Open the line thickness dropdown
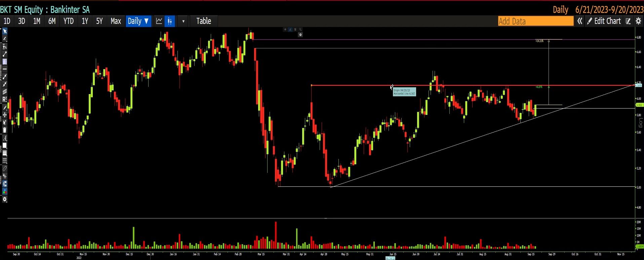Viewport: 644px width, 260px height. coord(5,153)
